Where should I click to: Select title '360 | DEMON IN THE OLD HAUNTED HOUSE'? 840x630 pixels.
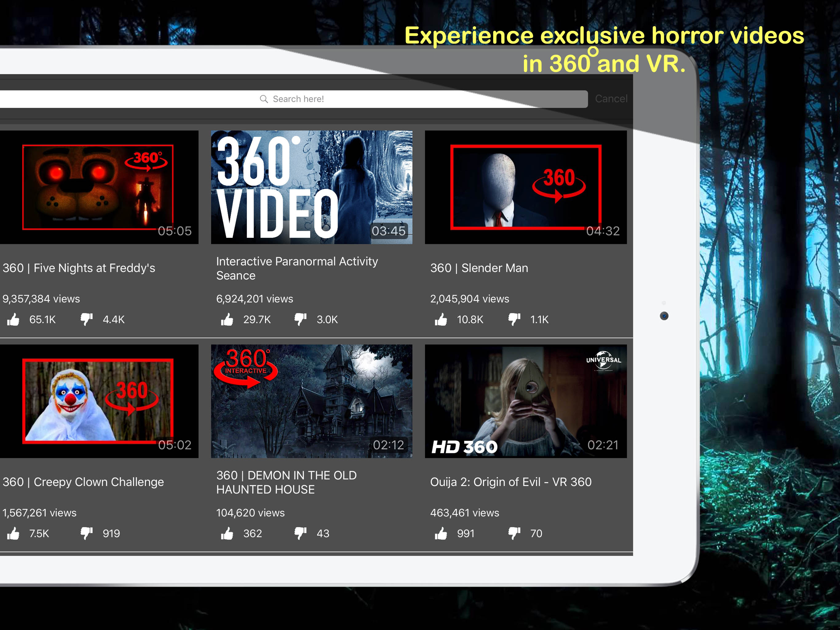coord(287,482)
